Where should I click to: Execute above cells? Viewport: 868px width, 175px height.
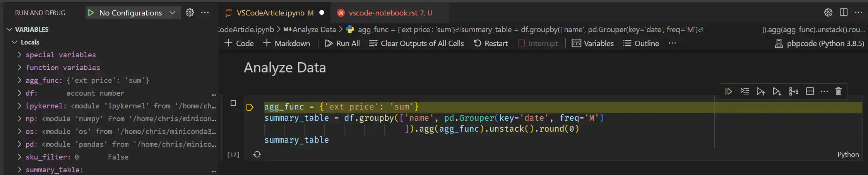pyautogui.click(x=761, y=91)
